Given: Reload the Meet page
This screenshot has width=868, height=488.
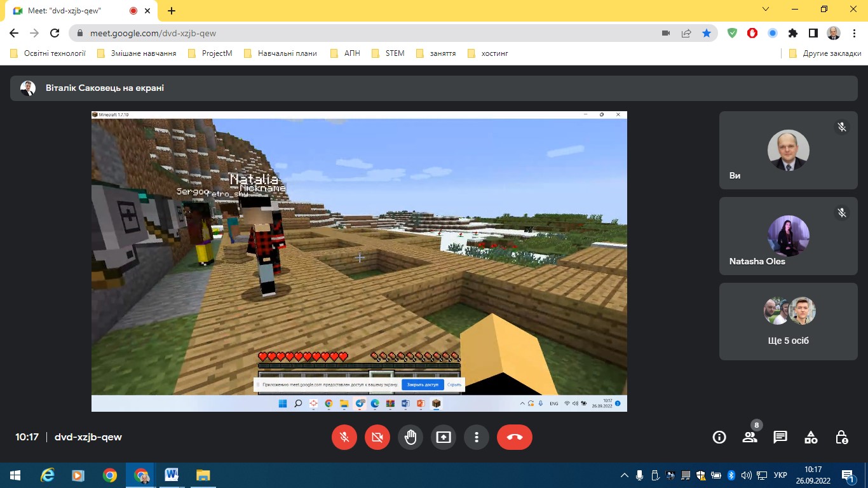Looking at the screenshot, I should point(55,33).
